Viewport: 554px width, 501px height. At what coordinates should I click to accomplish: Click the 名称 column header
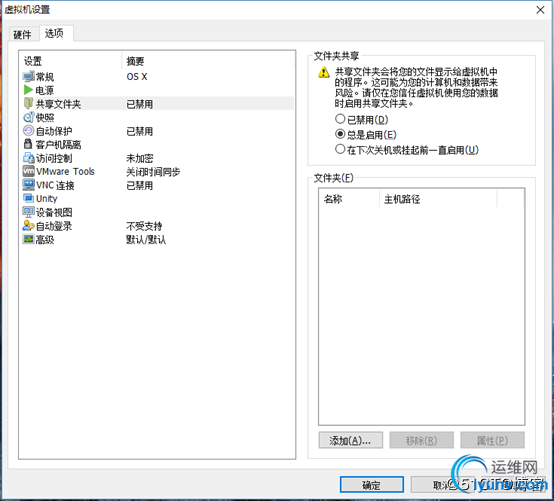click(349, 199)
